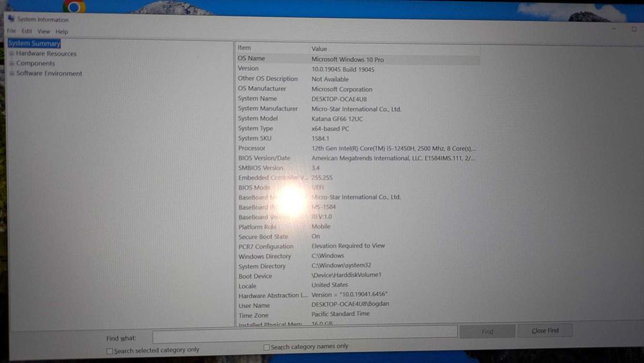Select the System Type row

pyautogui.click(x=357, y=128)
